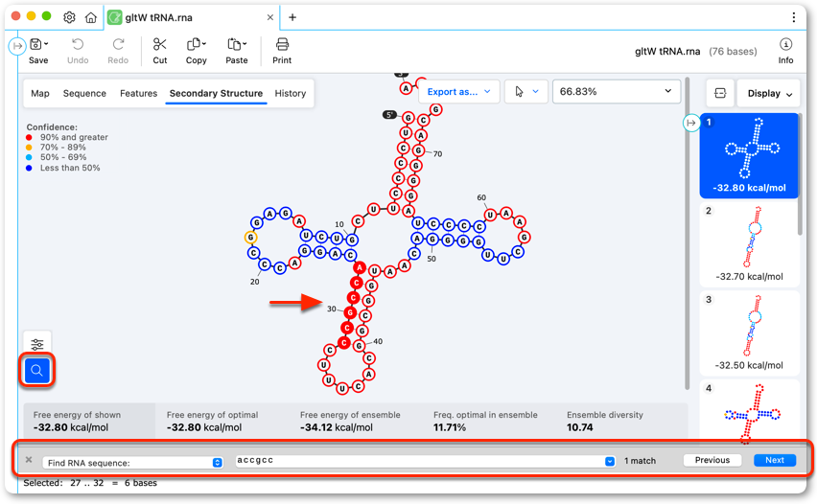Switch to the Map tab
The width and height of the screenshot is (817, 504).
(x=40, y=93)
